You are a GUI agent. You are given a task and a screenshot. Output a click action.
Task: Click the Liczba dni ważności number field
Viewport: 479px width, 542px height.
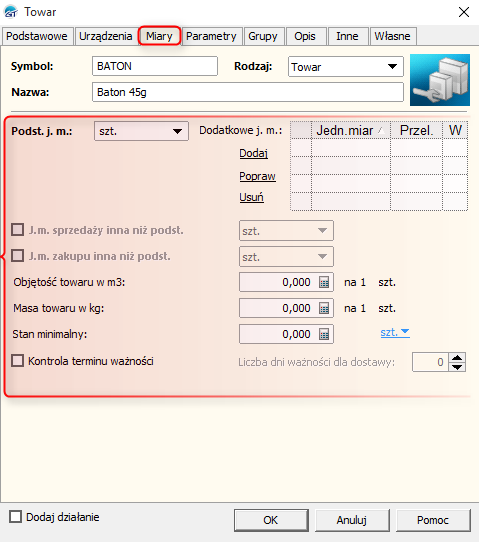pos(431,362)
